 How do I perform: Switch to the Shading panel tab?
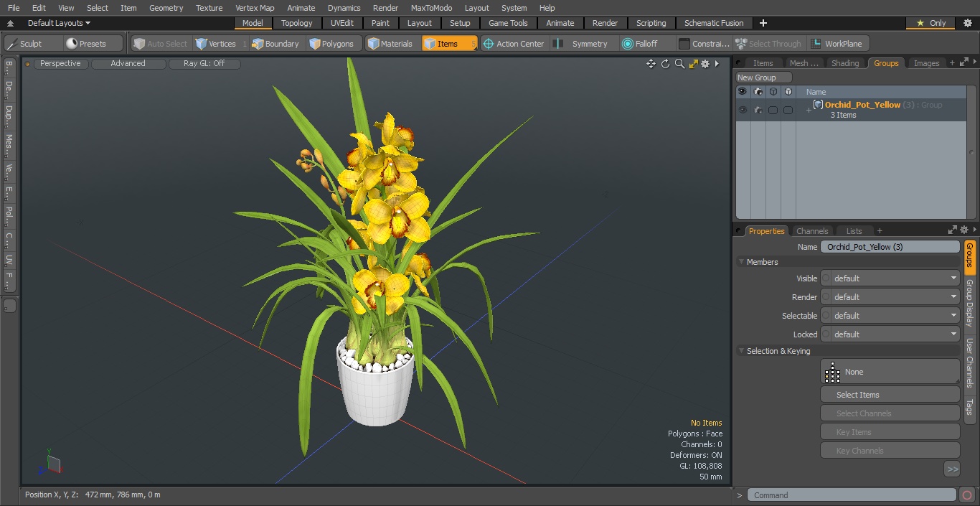[845, 63]
